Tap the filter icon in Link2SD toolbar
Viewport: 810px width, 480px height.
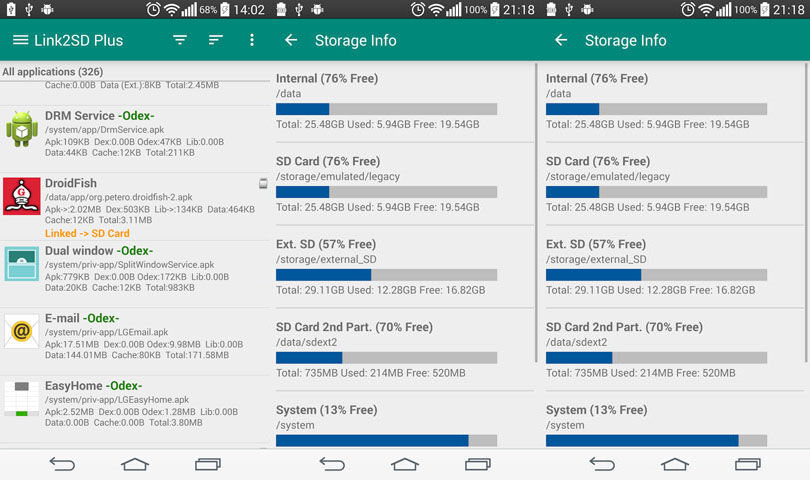pos(180,40)
